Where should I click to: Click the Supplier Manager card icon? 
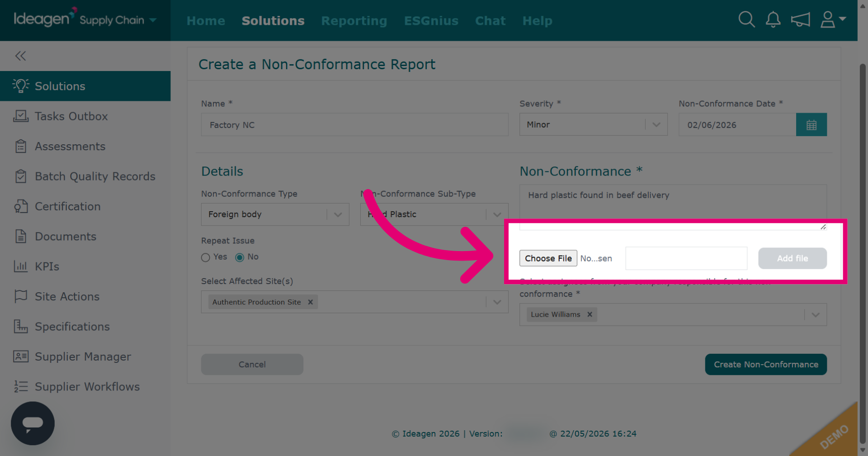pos(21,356)
